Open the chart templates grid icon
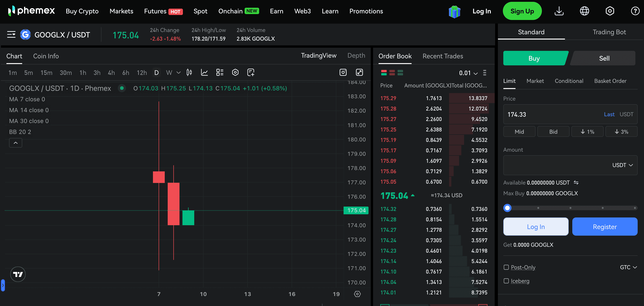Screen dimensions: 644x306 [220, 72]
